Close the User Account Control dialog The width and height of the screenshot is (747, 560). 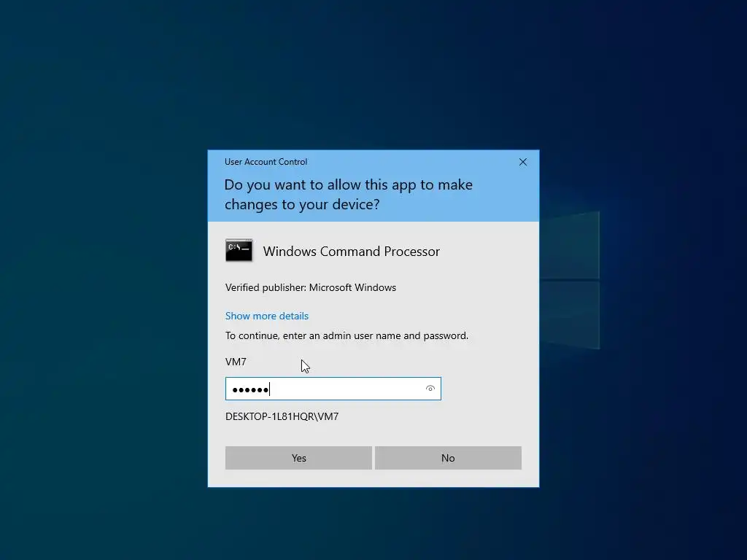coord(522,162)
